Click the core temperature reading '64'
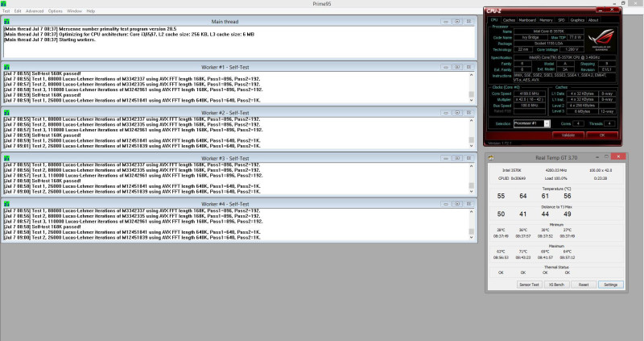Image resolution: width=644 pixels, height=341 pixels. pyautogui.click(x=522, y=196)
